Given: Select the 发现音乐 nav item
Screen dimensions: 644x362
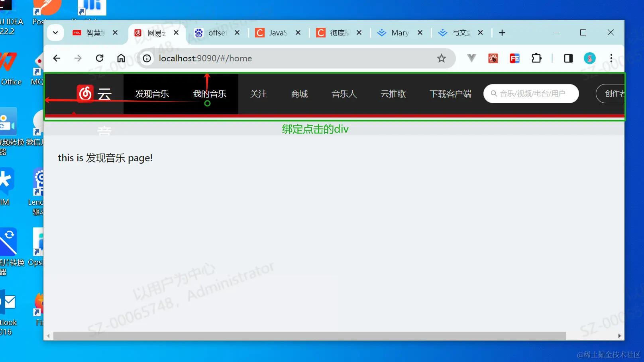Looking at the screenshot, I should point(152,94).
